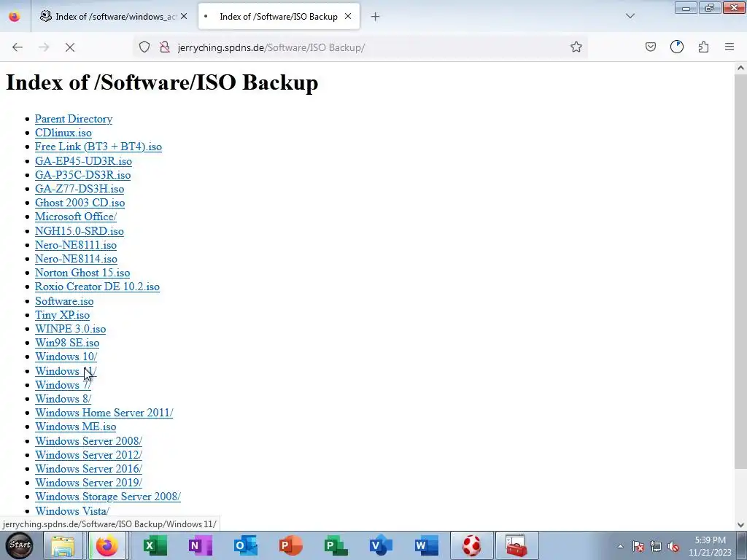Screen dimensions: 747x560
Task: Click the page scrollbar down arrow
Action: tap(740, 525)
